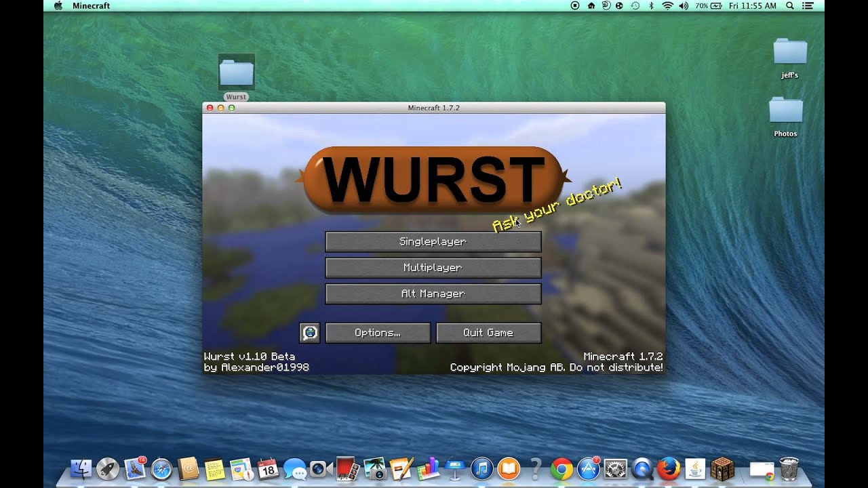Viewport: 868px width, 488px height.
Task: Start a Singleplayer game
Action: (433, 241)
